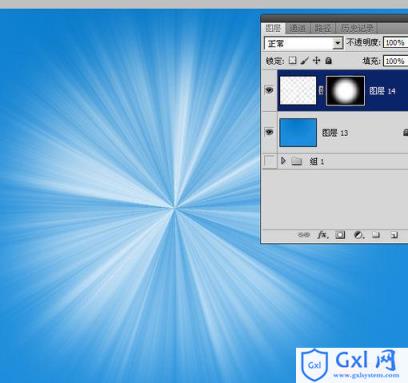
Task: Click the add layer mask icon
Action: [x=340, y=235]
